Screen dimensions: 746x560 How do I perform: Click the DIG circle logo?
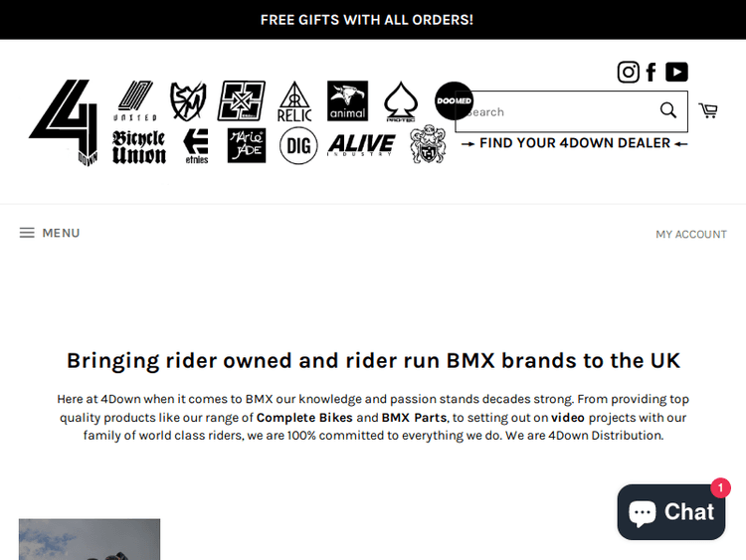(298, 145)
